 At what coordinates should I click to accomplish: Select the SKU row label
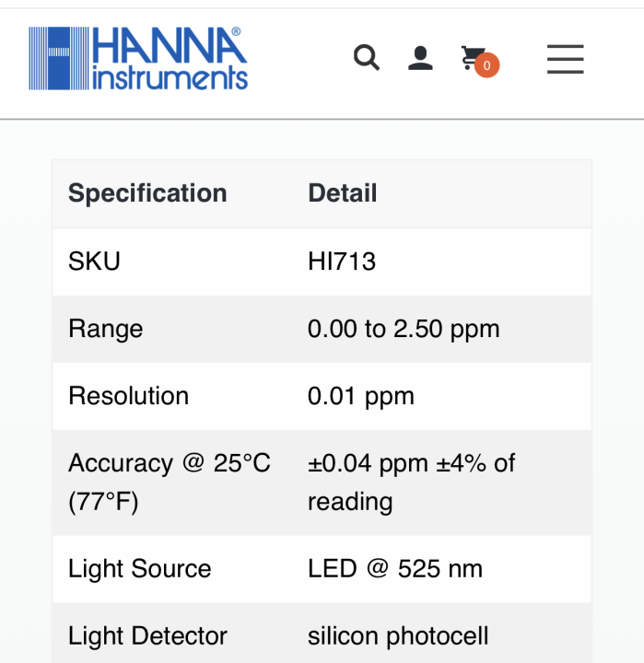click(94, 262)
